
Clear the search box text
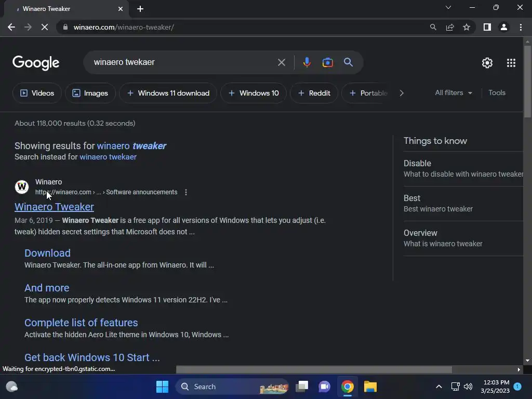tap(281, 62)
